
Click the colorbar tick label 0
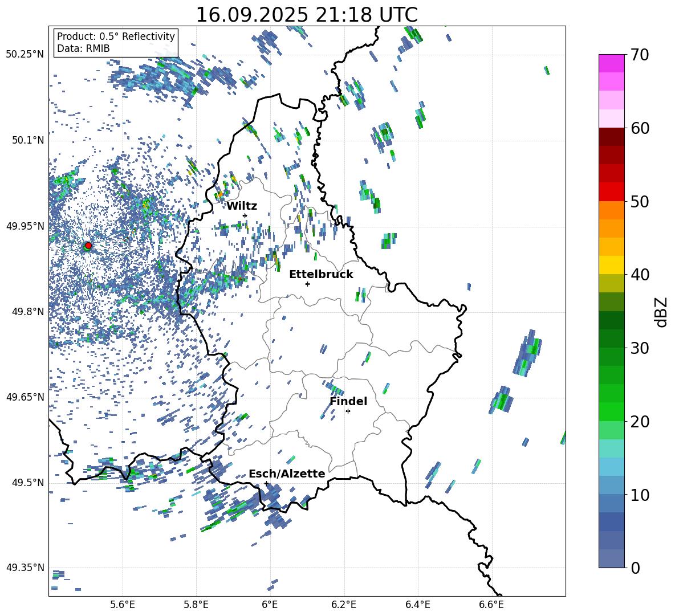635,568
